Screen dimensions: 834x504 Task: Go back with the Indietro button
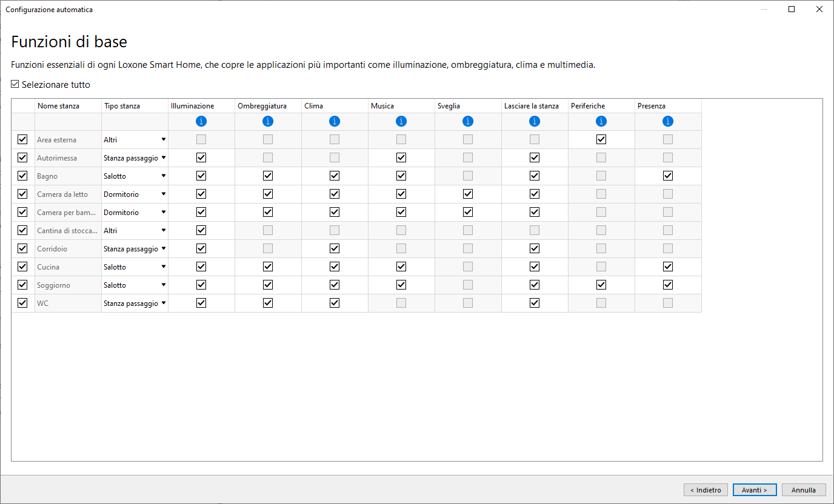706,490
